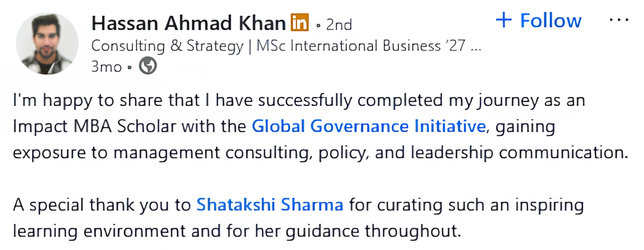
Task: Click the 3mo post timestamp
Action: [107, 67]
